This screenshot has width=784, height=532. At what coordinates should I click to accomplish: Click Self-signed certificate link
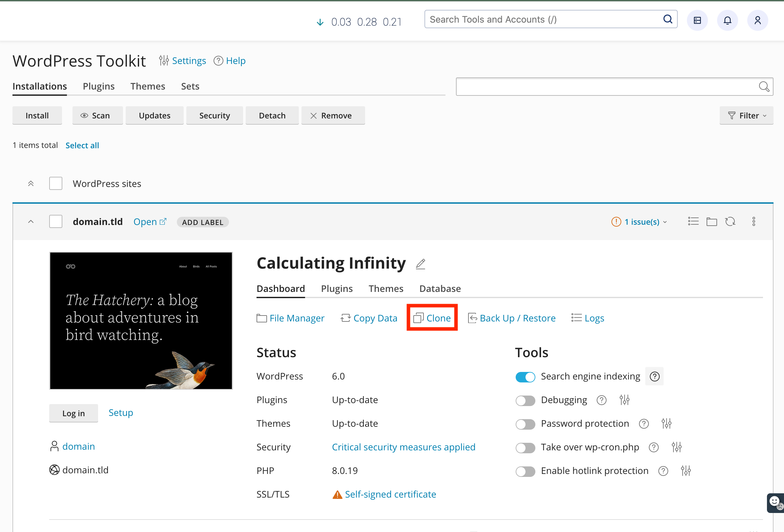[x=390, y=495]
